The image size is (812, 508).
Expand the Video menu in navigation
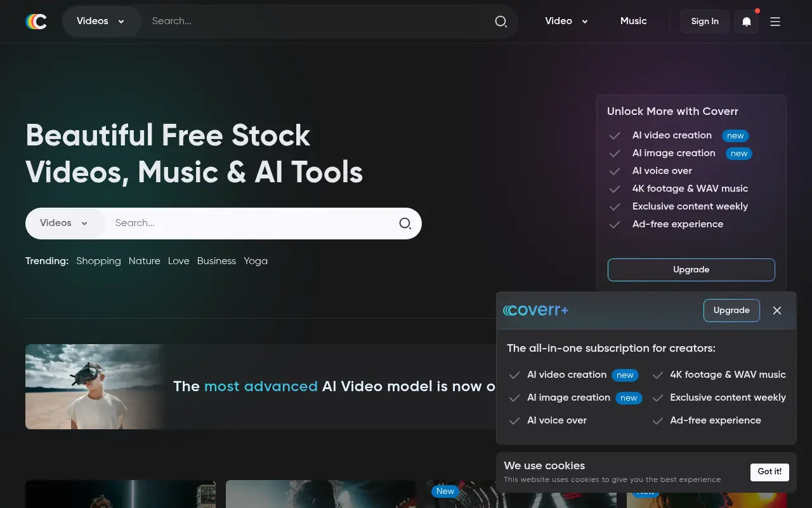pyautogui.click(x=566, y=22)
